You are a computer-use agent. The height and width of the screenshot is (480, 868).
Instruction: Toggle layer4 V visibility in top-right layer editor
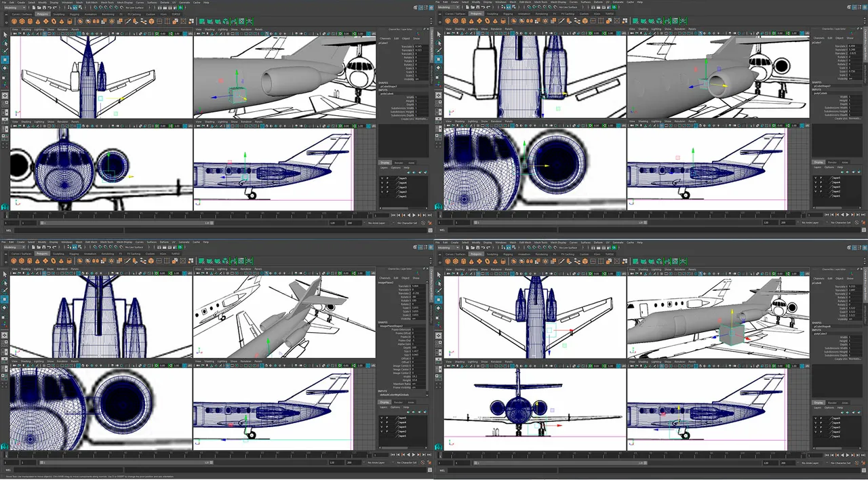[816, 183]
